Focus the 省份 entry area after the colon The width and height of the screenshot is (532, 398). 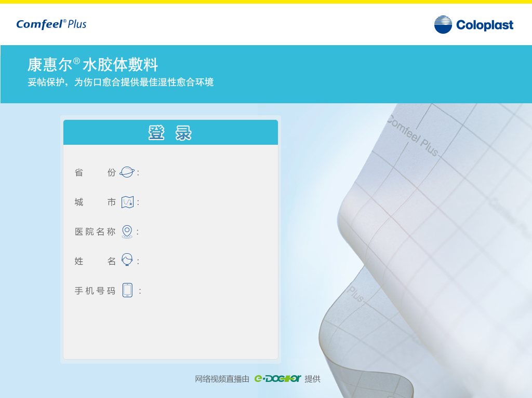point(205,173)
